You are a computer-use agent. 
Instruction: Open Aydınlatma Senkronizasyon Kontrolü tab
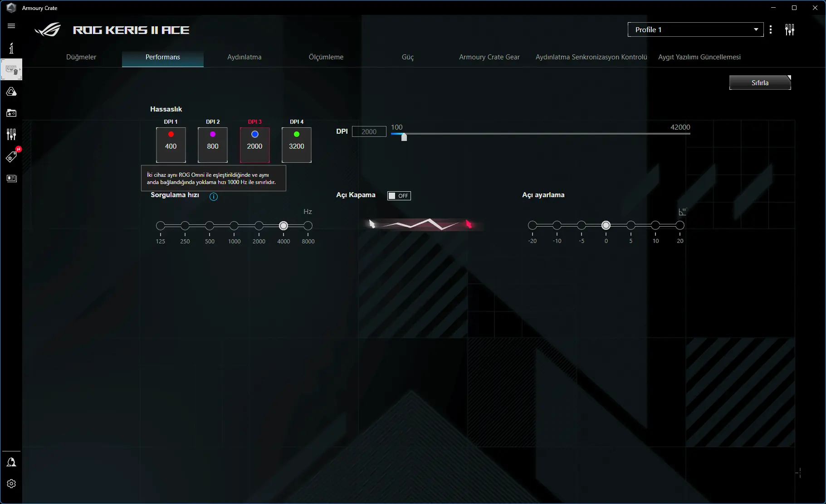591,57
